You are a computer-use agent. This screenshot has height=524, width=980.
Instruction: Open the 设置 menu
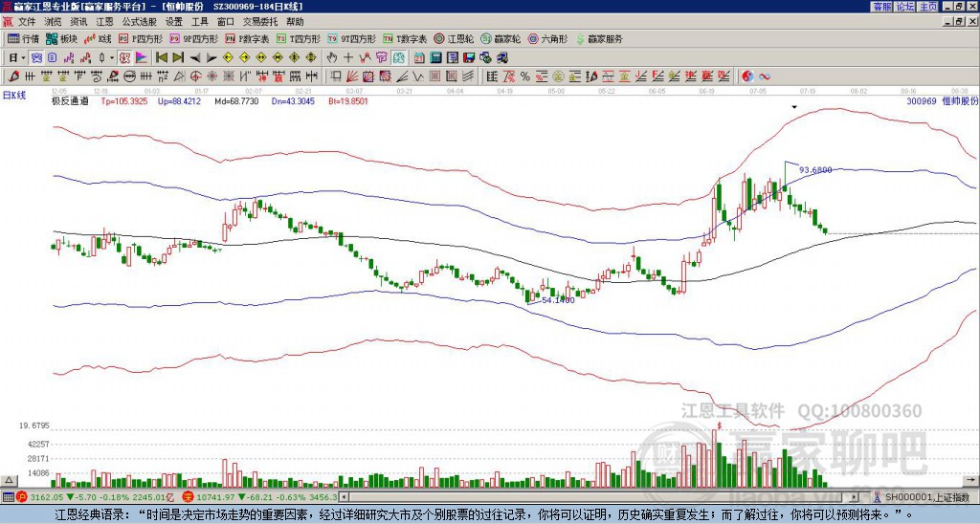coord(174,22)
